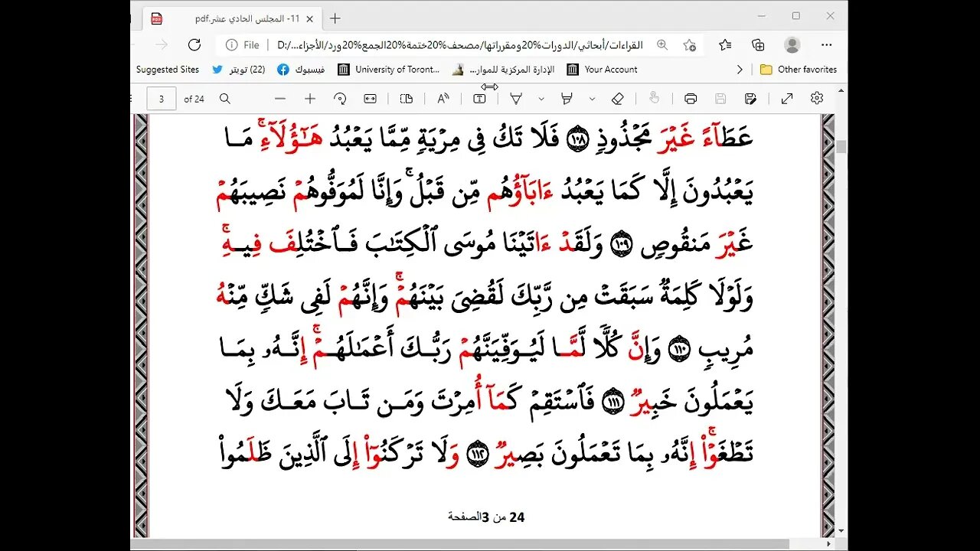Enter full screen mode for PDF
The height and width of the screenshot is (551, 980).
pos(787,99)
